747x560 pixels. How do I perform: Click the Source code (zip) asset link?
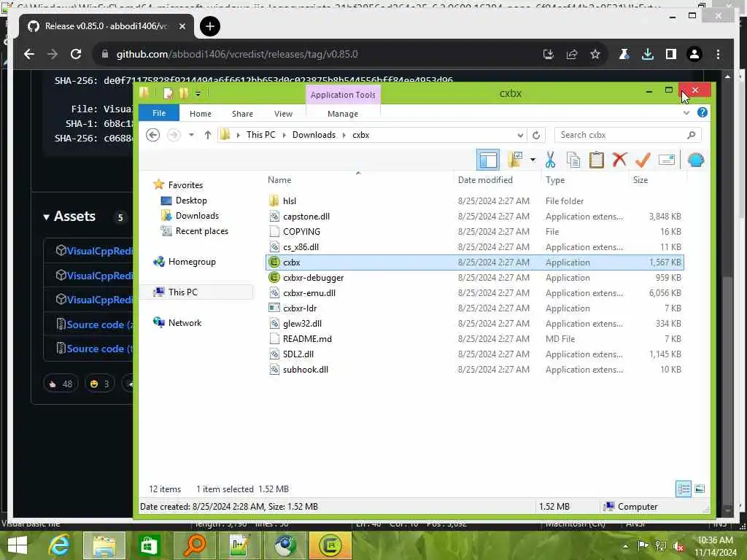pos(98,324)
